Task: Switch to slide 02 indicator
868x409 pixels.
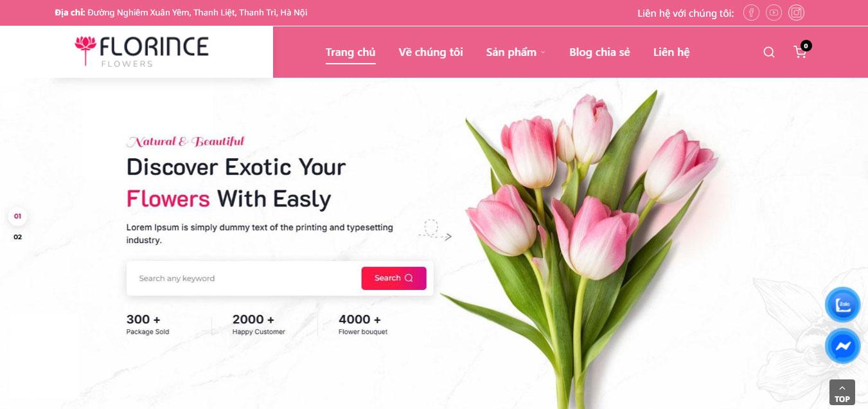Action: click(x=17, y=237)
